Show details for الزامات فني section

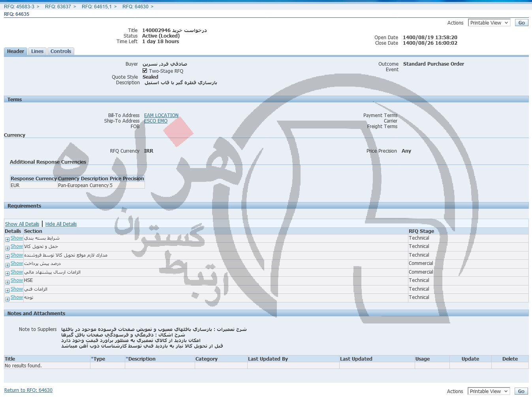pyautogui.click(x=17, y=289)
